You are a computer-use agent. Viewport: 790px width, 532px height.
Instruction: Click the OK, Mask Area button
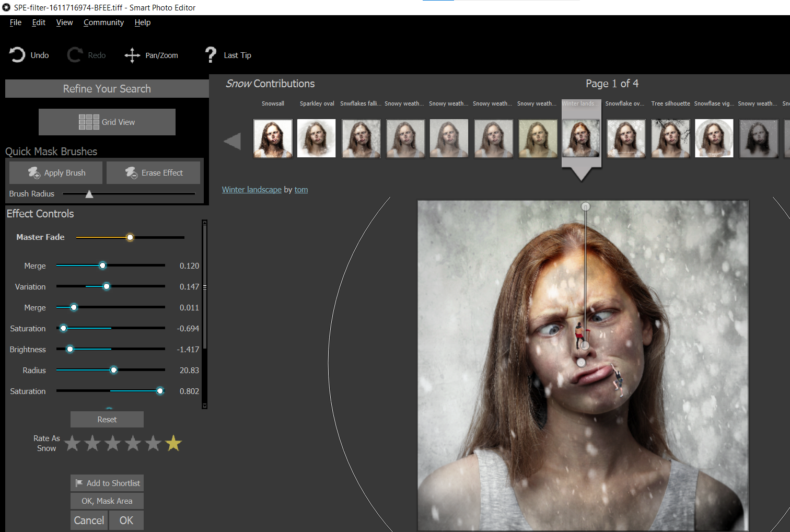point(107,501)
